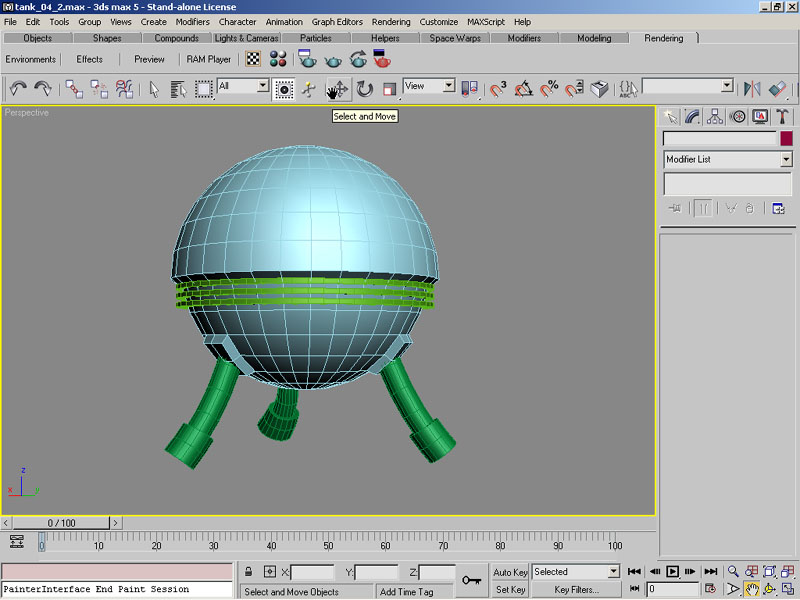Select the Select and Rotate tool
The height and width of the screenshot is (600, 800).
point(365,89)
